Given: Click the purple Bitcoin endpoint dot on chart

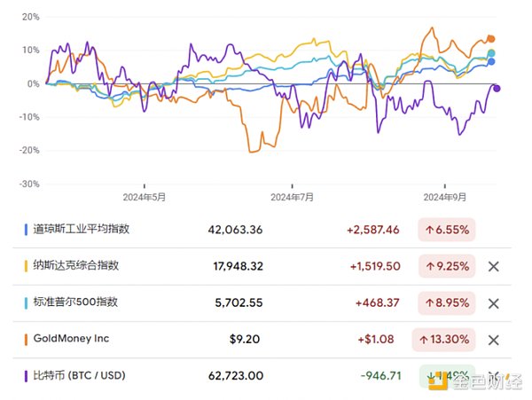Looking at the screenshot, I should [497, 88].
